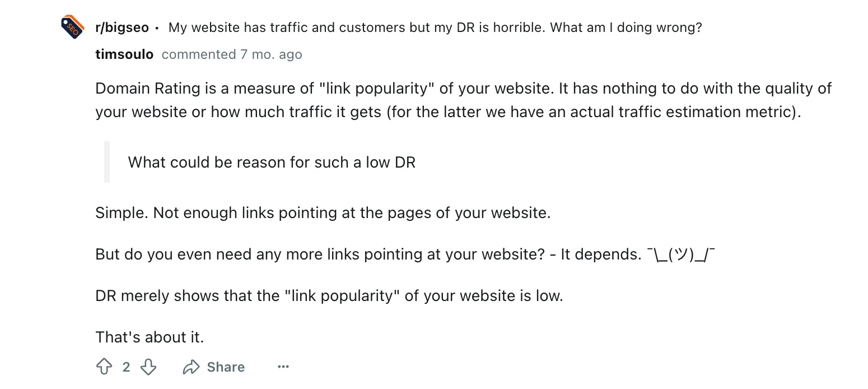Click the Share label to share the comment
The height and width of the screenshot is (389, 868).
pos(226,367)
